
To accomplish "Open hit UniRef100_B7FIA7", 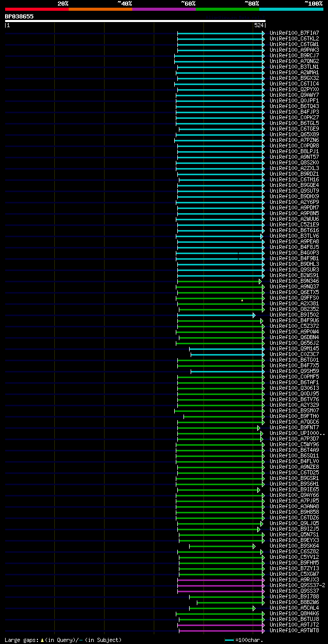I will point(294,33).
